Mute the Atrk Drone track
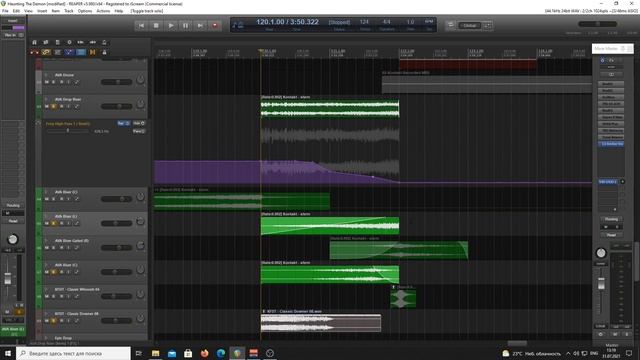Viewport: 640px width, 360px height. tap(47, 82)
